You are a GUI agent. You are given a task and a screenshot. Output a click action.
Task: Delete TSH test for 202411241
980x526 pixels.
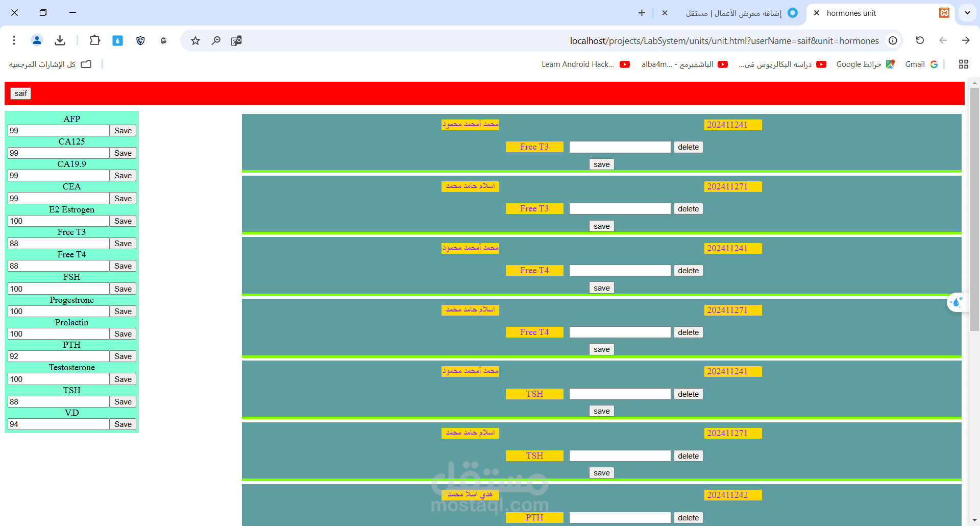689,394
